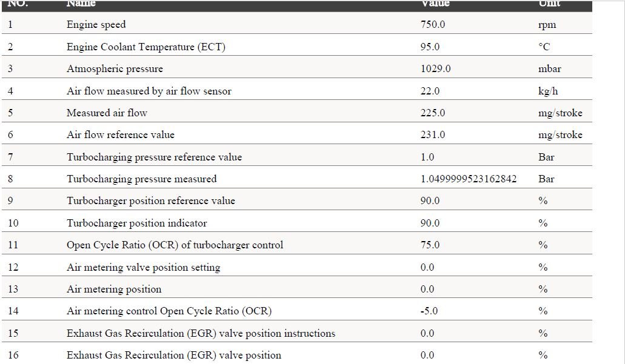
Task: Click Turbocharging pressure reference value row
Action: 297,157
